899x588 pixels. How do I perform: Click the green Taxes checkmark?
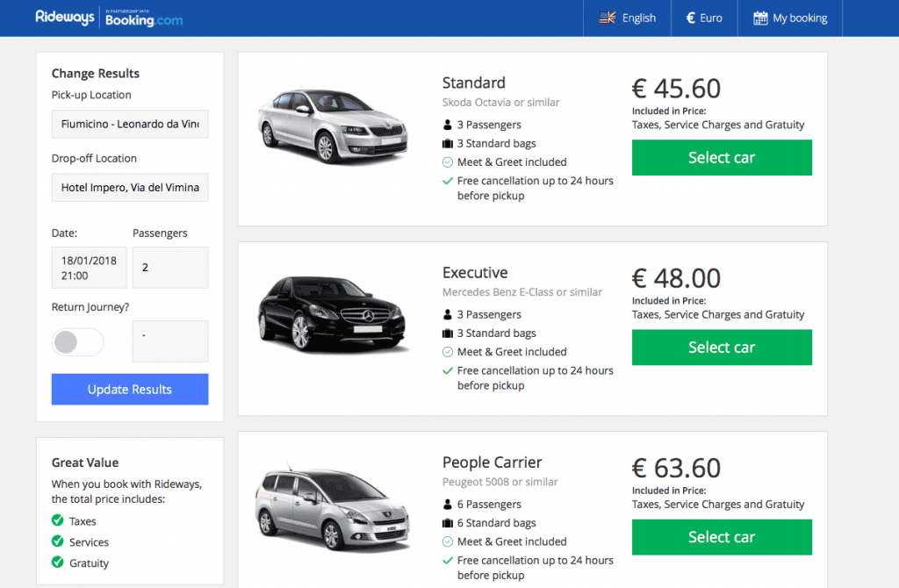pyautogui.click(x=57, y=520)
